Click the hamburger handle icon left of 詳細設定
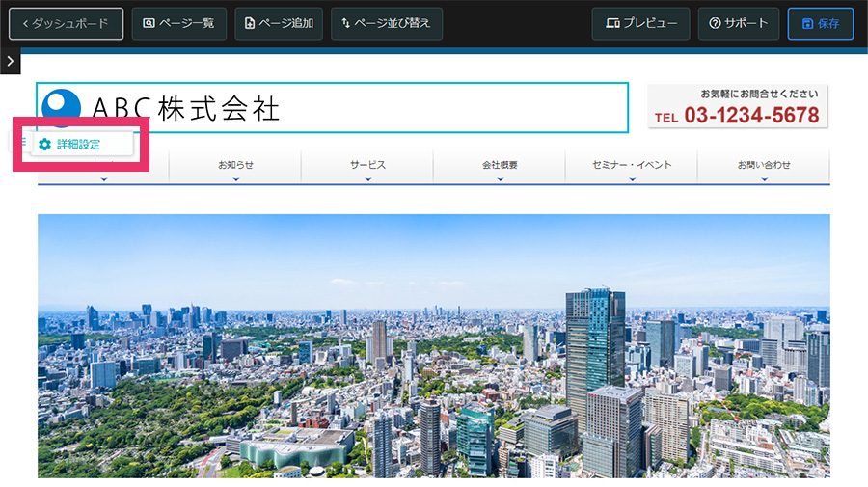The height and width of the screenshot is (487, 868). (23, 142)
